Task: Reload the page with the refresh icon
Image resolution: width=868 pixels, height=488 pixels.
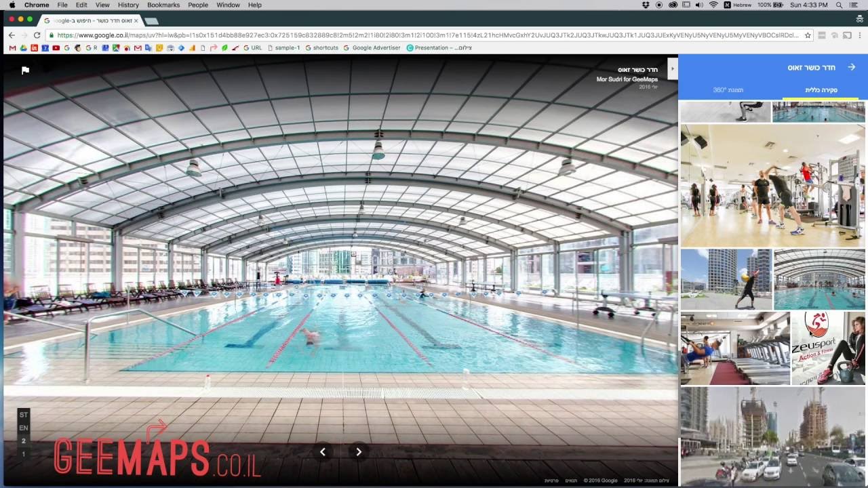Action: (x=38, y=35)
